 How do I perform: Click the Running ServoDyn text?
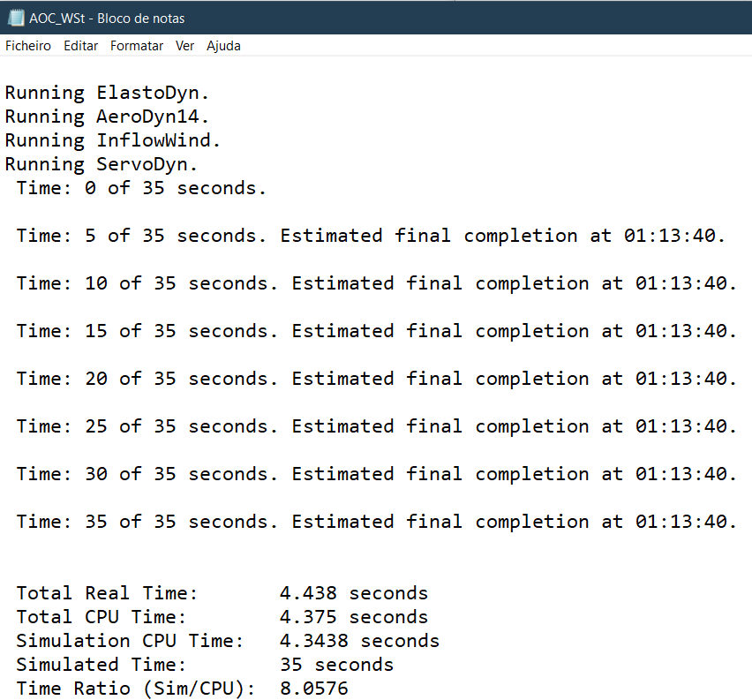tap(102, 163)
